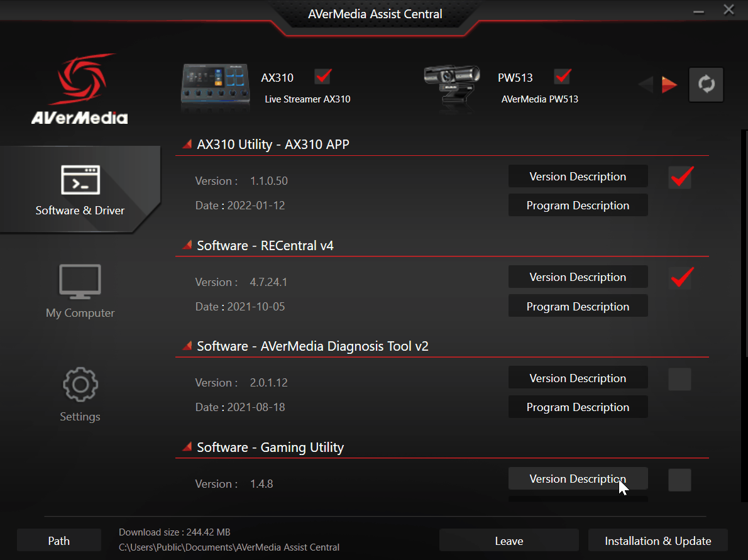Check the AVerMedia Diagnosis Tool v2 checkbox
This screenshot has height=560, width=748.
pyautogui.click(x=679, y=379)
